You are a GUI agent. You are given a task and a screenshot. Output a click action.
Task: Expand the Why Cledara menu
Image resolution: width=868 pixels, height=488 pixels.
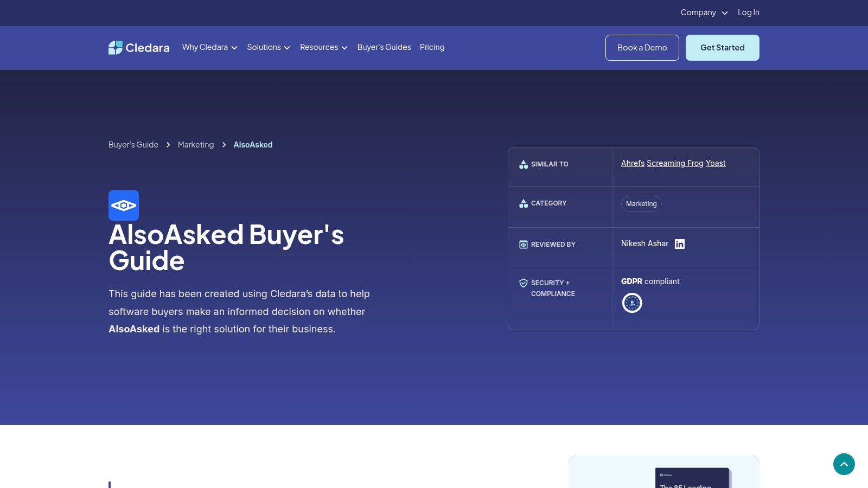click(x=210, y=47)
